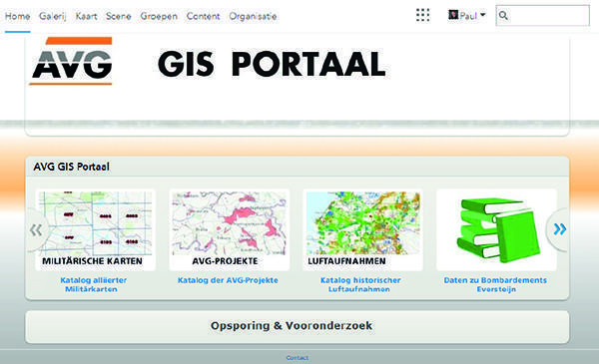This screenshot has height=364, width=599.
Task: Click the AVG GIS Portaal heading
Action: pyautogui.click(x=72, y=167)
